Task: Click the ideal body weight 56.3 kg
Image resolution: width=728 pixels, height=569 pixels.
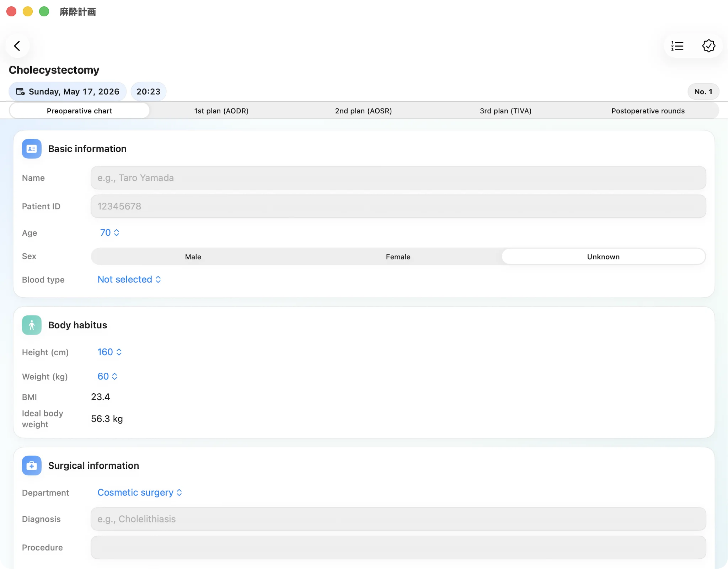Action: 107,419
